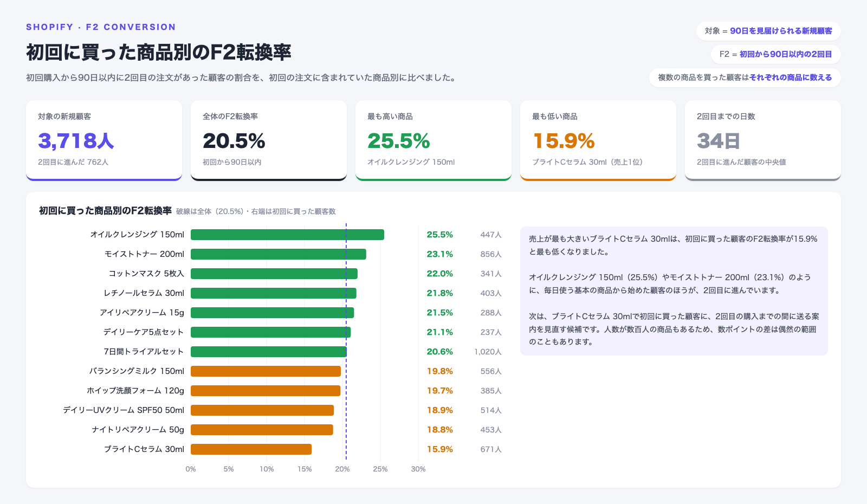Click the 447人 customer count
This screenshot has height=504, width=867.
[x=491, y=235]
